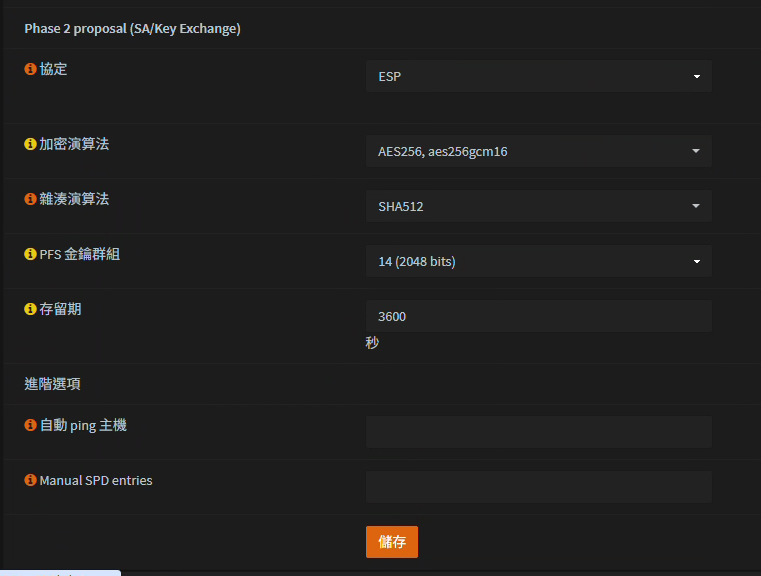Click the 加密演算法 label text

[74, 144]
